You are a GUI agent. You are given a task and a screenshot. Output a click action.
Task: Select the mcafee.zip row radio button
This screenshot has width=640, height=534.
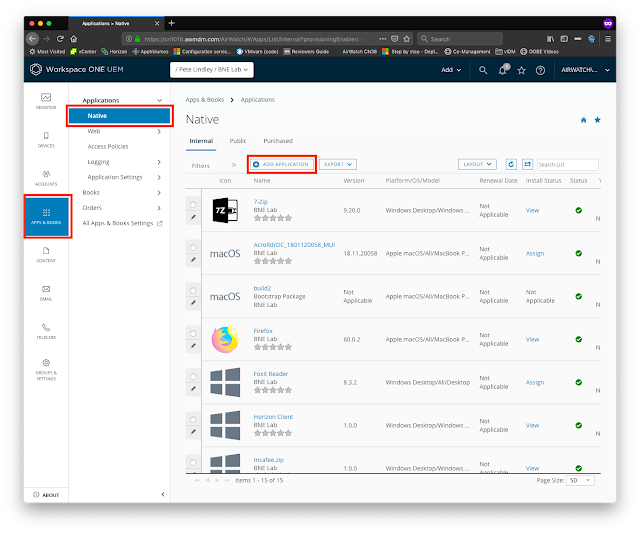193,462
